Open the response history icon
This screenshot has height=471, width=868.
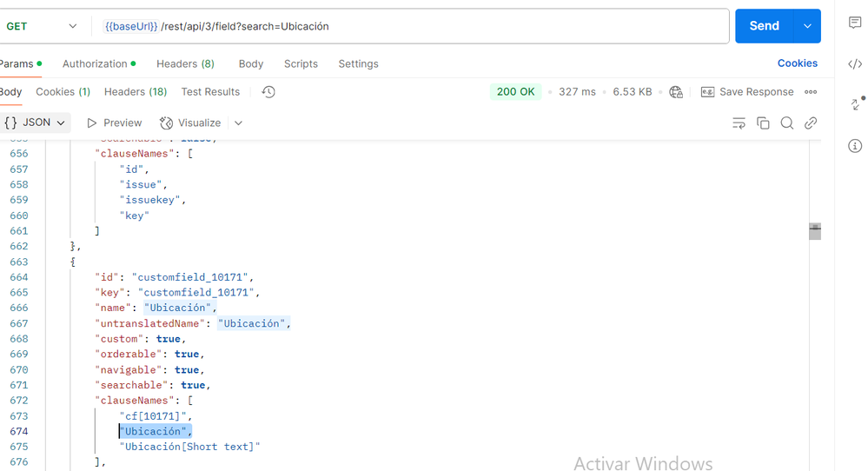(x=268, y=92)
